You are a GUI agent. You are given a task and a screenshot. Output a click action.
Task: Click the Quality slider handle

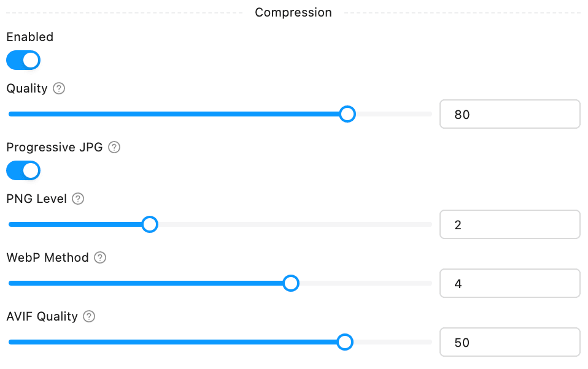pyautogui.click(x=347, y=114)
